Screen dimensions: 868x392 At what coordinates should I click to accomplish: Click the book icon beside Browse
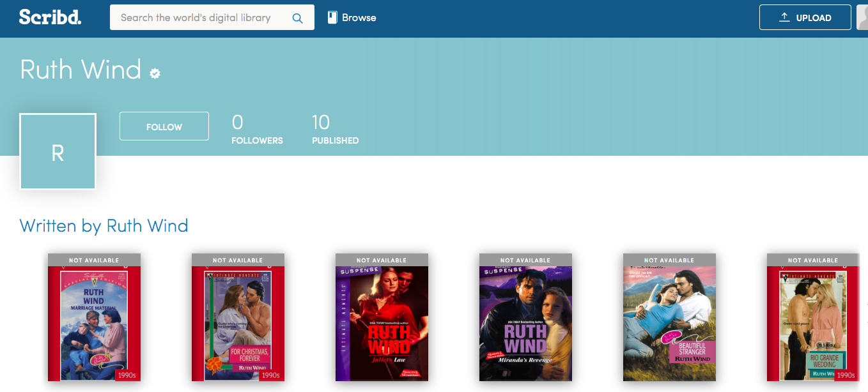tap(332, 17)
